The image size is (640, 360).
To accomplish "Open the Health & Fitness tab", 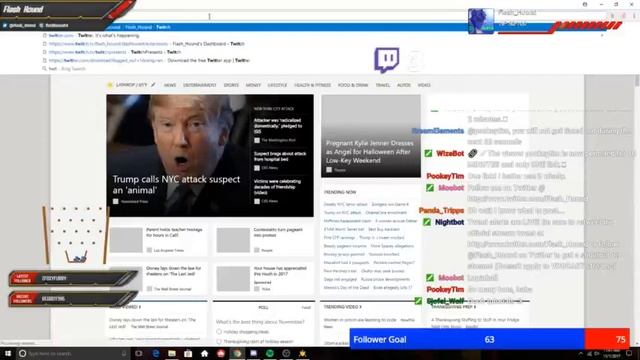I will click(313, 85).
